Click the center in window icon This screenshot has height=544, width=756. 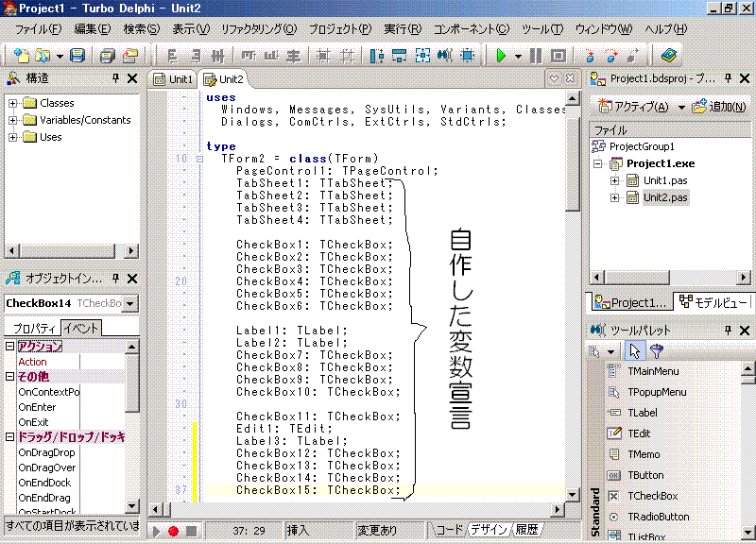click(467, 56)
